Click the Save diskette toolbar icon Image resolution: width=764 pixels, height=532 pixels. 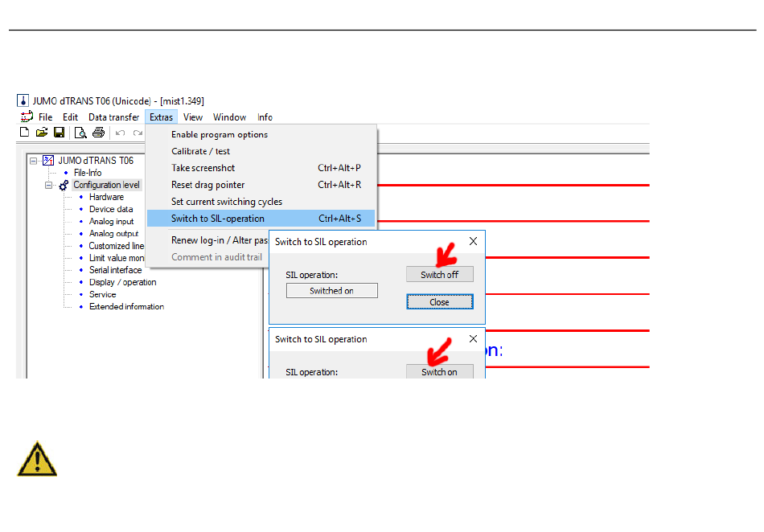[x=59, y=132]
